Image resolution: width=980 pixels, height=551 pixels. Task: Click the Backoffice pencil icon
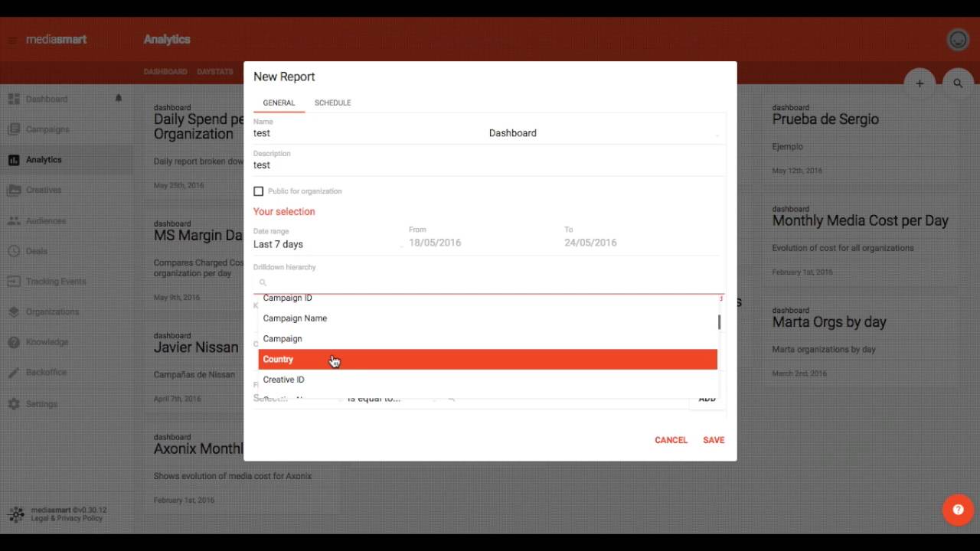pyautogui.click(x=14, y=372)
